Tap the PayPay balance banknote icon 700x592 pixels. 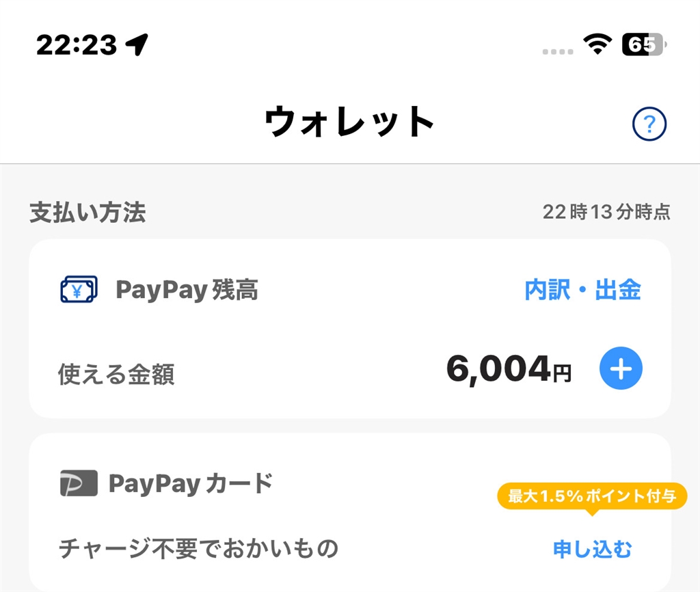(x=79, y=290)
